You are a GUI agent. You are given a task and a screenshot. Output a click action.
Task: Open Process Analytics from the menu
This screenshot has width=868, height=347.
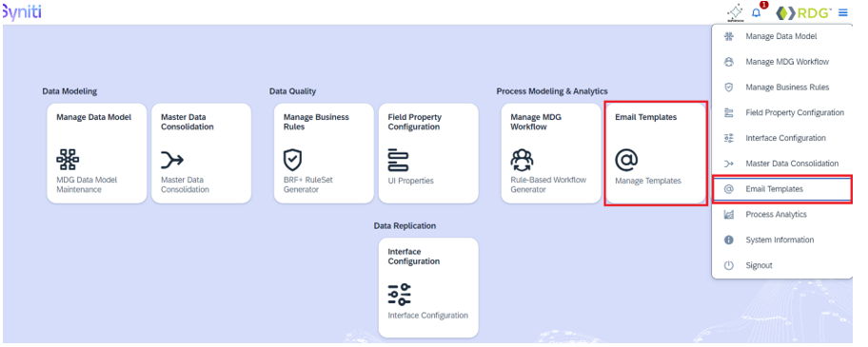click(x=782, y=215)
